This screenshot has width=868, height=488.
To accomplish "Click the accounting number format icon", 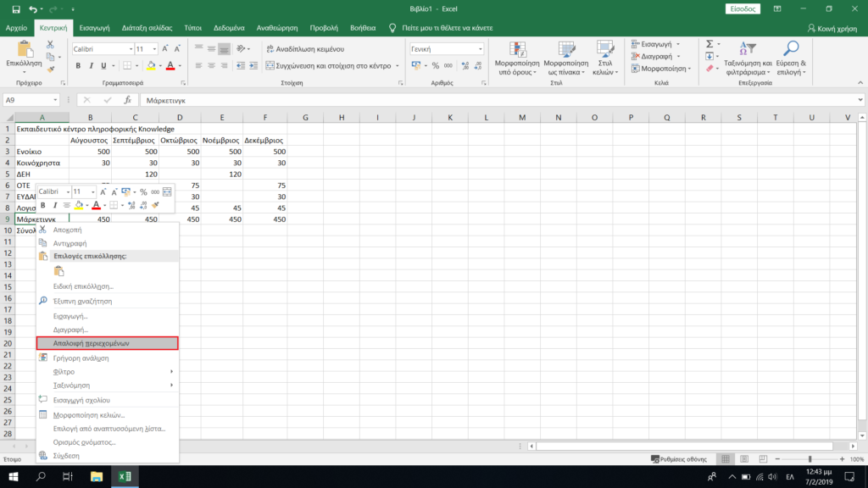I will [416, 66].
